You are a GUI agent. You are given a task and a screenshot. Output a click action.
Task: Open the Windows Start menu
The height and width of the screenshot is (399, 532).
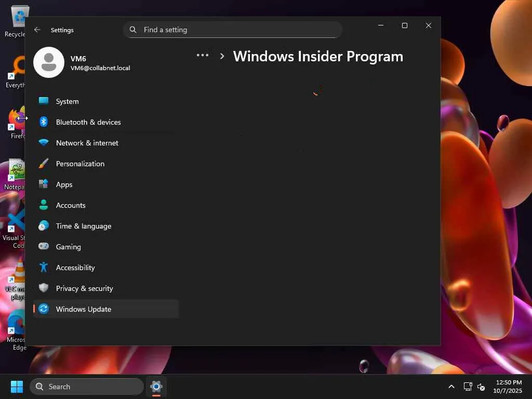(17, 387)
